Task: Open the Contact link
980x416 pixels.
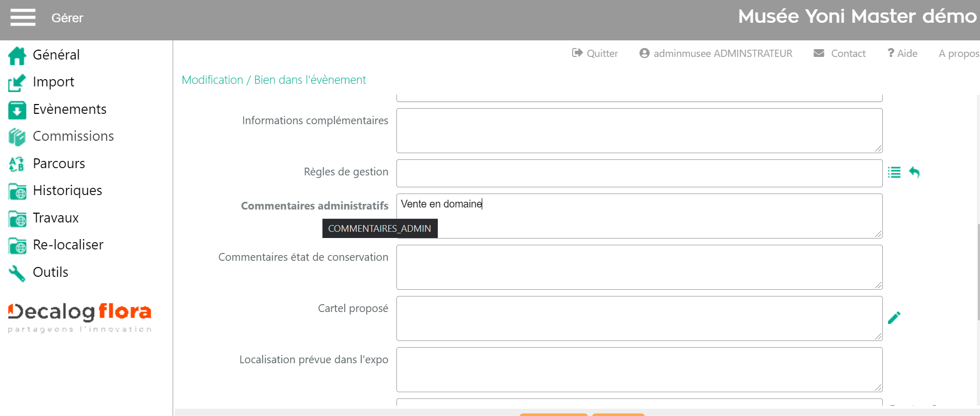Action: [839, 53]
